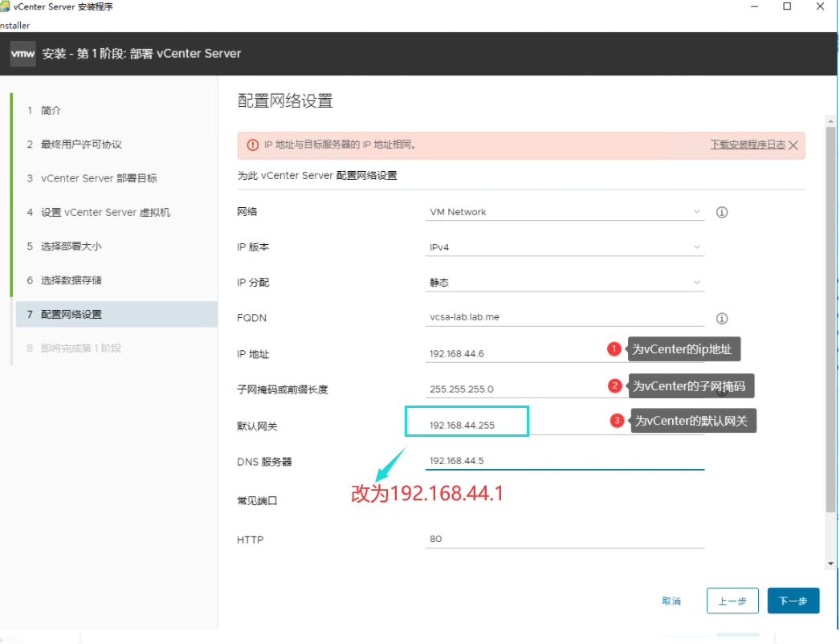The height and width of the screenshot is (644, 840).
Task: Click the red badge 1 beside IP 地址
Action: [x=615, y=348]
